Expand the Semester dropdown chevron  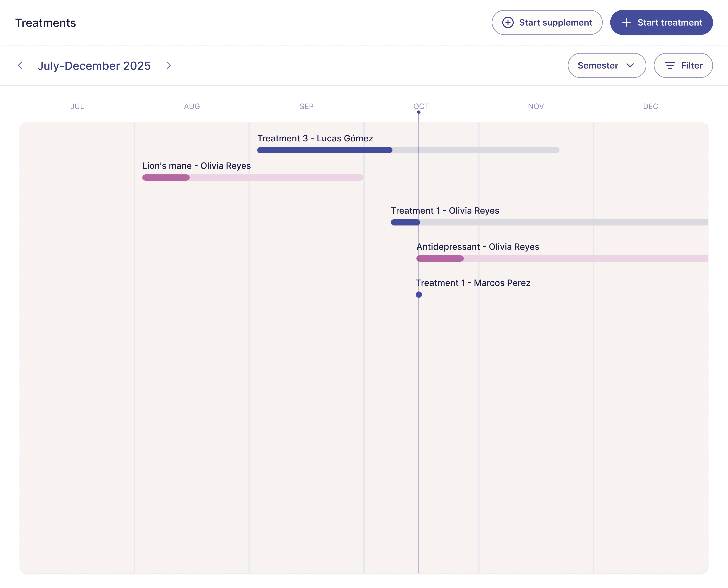click(x=630, y=65)
